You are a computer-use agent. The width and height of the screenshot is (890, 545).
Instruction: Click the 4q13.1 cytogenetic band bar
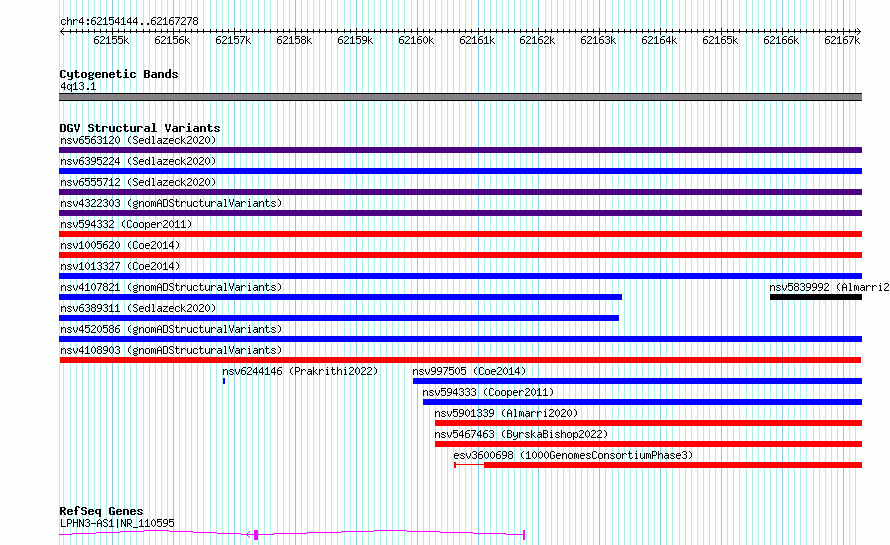point(460,97)
